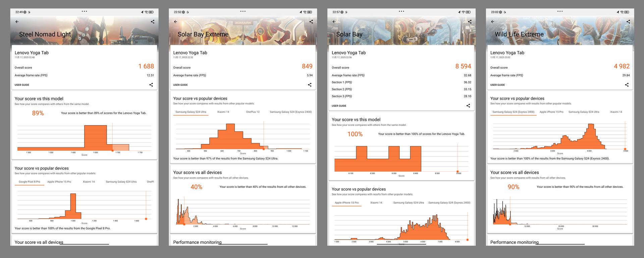Select Galaxy S24 (Exynos 2400) tab in Wild Life Extreme
The image size is (644, 258).
click(514, 112)
